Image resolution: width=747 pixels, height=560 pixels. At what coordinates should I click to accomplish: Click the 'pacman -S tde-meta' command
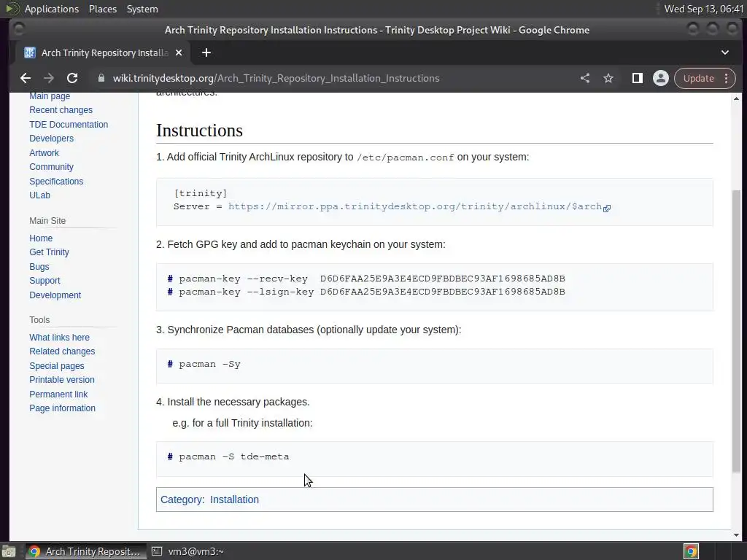(x=234, y=456)
